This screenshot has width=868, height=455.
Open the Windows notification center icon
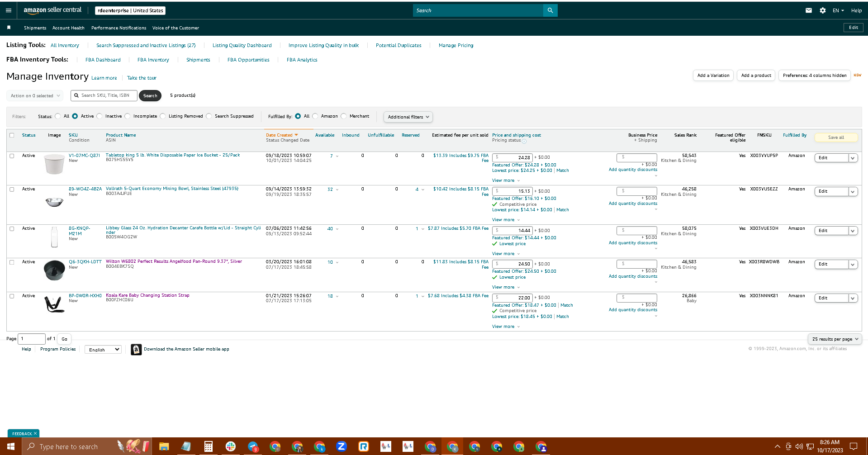(854, 446)
